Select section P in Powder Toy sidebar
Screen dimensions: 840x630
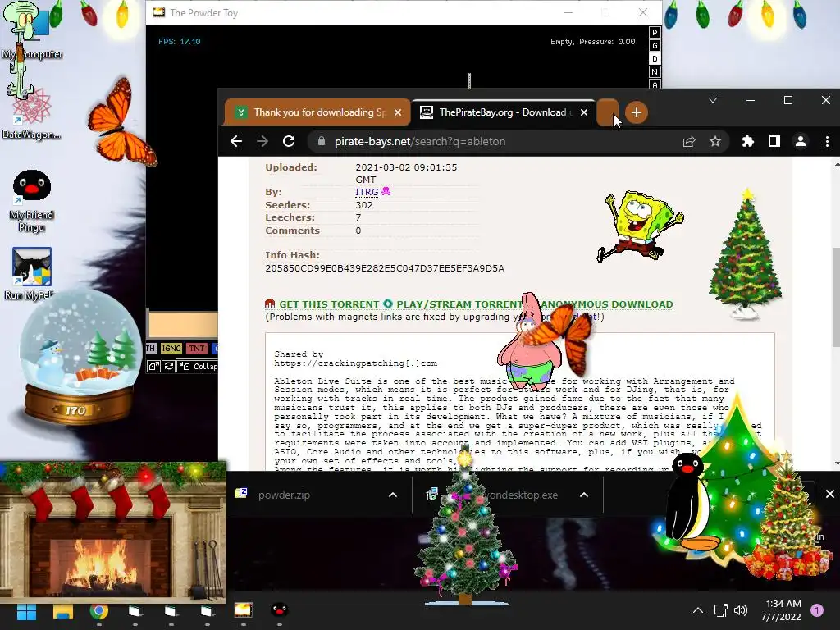tap(655, 33)
